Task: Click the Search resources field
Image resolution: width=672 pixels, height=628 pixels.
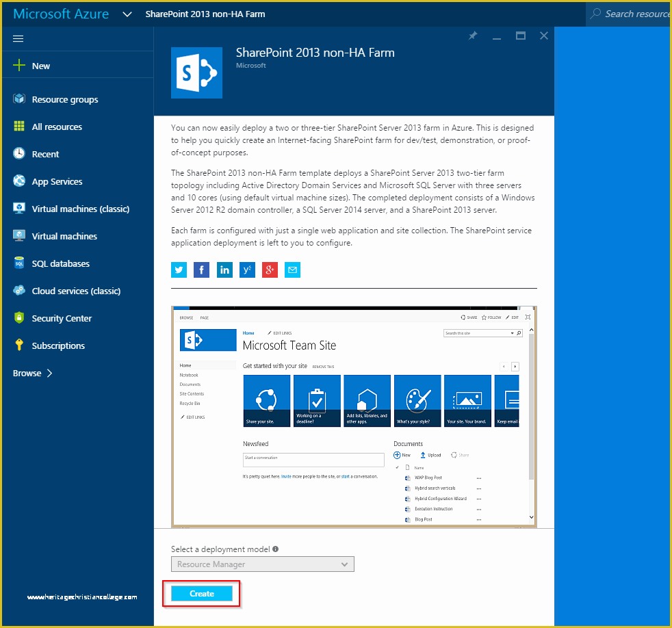Action: click(629, 14)
